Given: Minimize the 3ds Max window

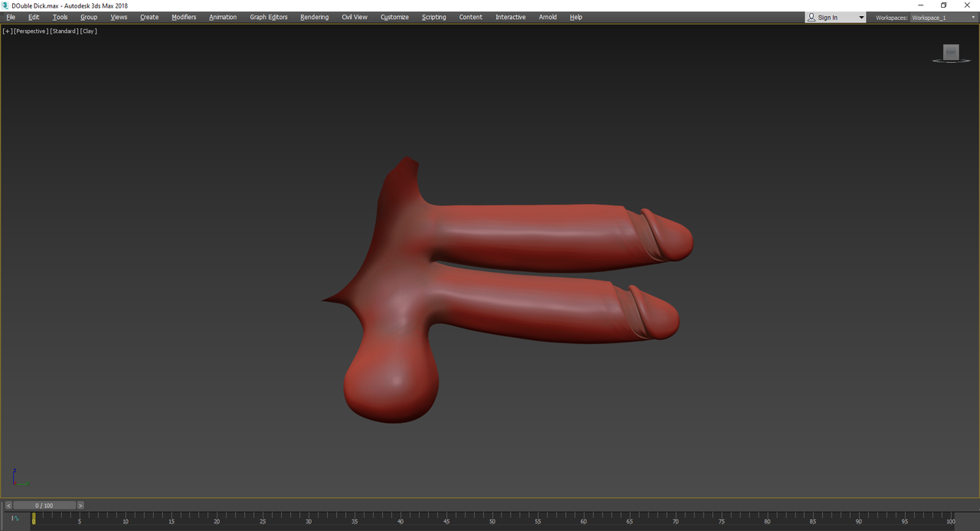Looking at the screenshot, I should [x=920, y=5].
